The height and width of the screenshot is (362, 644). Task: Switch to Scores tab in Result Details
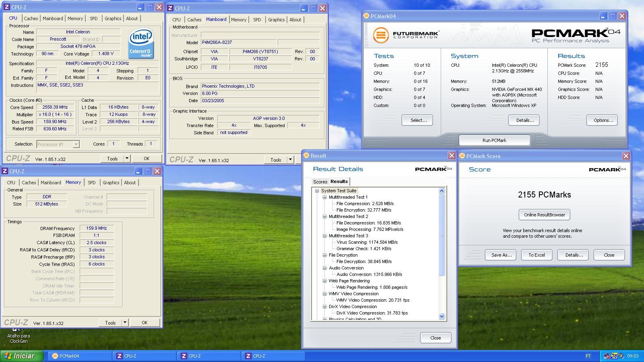(x=320, y=182)
